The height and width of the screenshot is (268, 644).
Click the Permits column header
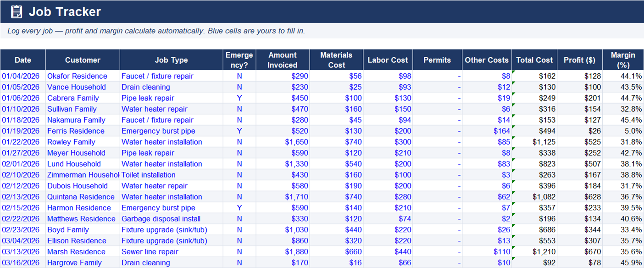437,60
